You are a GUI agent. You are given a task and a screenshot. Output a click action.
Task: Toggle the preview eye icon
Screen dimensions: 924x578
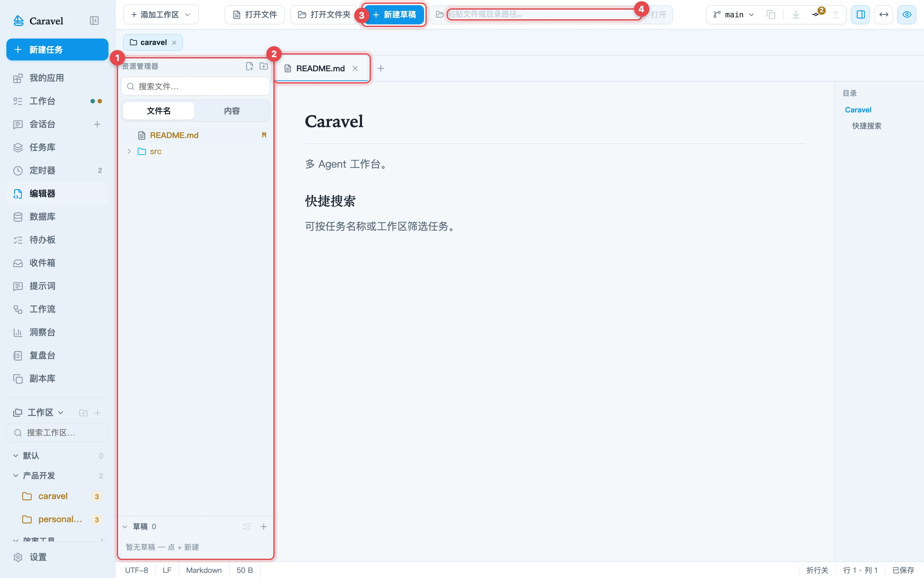pyautogui.click(x=907, y=14)
